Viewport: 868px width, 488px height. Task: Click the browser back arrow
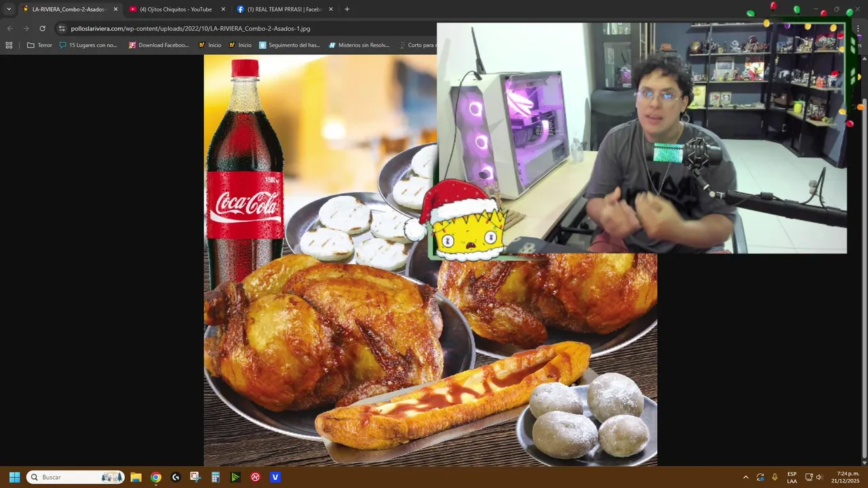[x=9, y=28]
